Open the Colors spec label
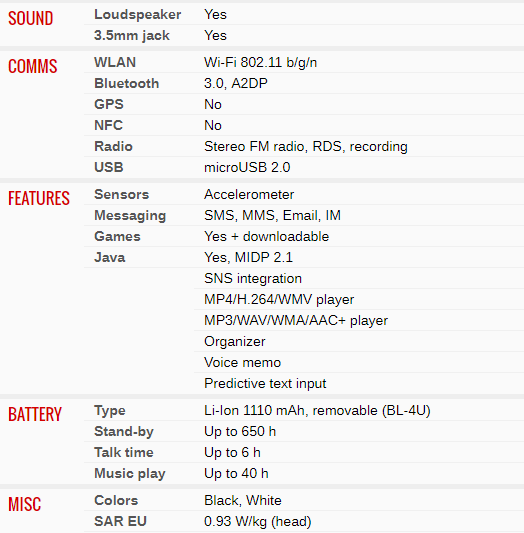 click(116, 500)
